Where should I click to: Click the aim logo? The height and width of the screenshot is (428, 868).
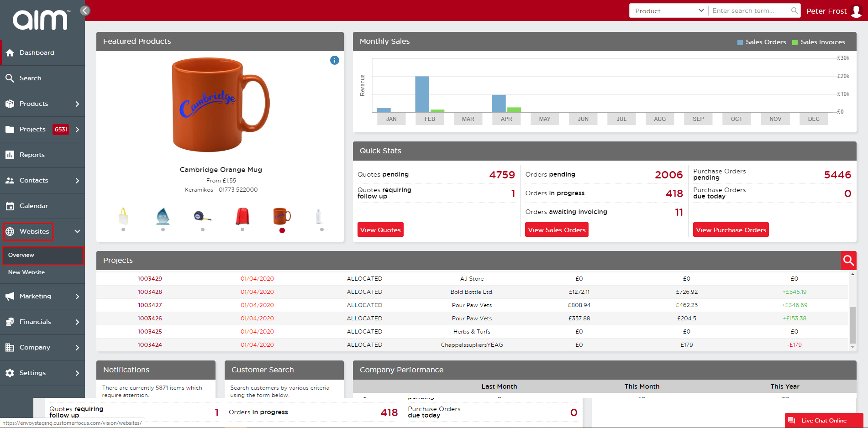[x=42, y=20]
